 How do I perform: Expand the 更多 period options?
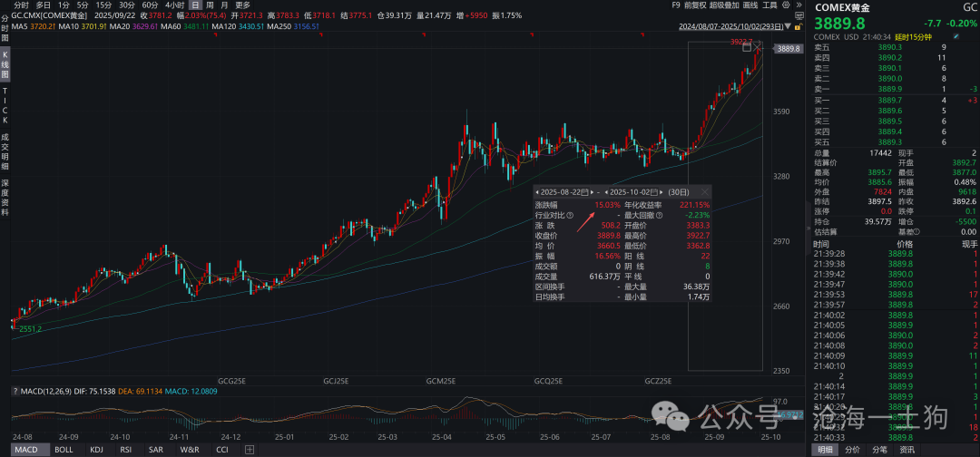242,5
